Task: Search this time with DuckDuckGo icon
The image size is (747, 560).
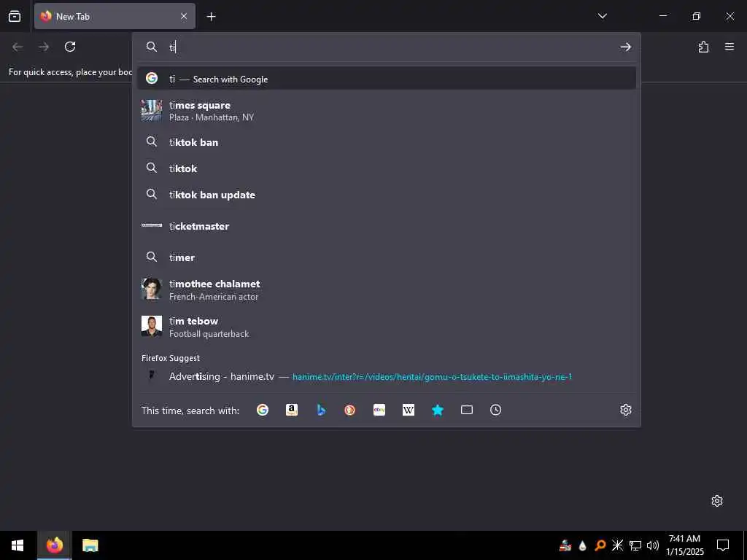Action: (x=349, y=410)
